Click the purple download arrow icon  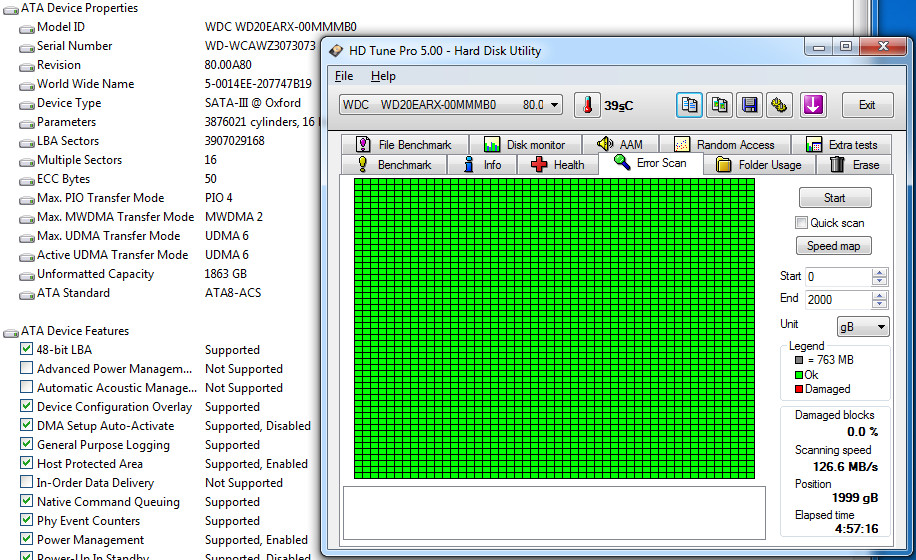[813, 105]
